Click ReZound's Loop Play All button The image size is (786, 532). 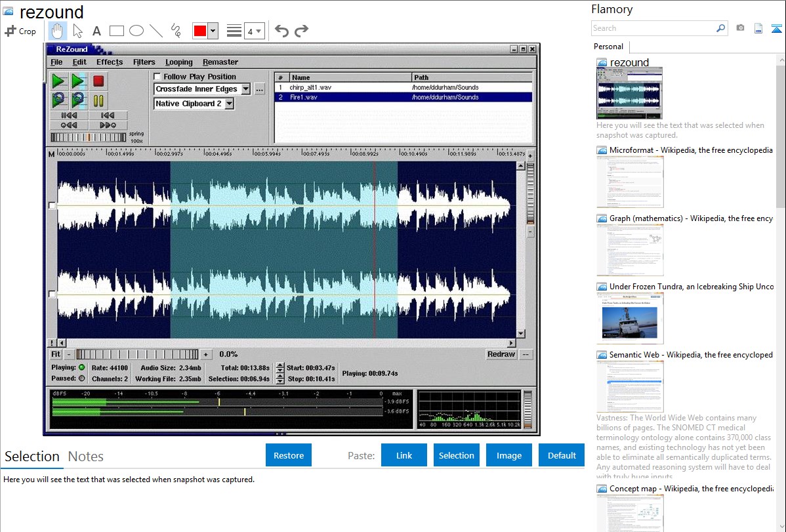click(58, 100)
